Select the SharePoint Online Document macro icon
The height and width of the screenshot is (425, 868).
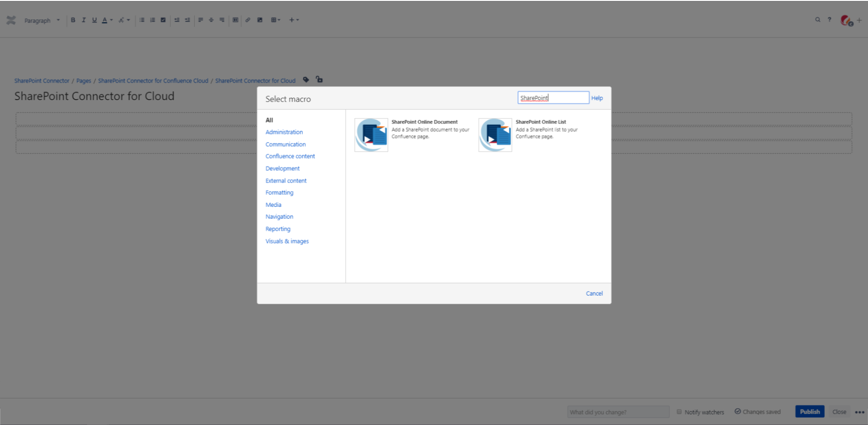(371, 135)
